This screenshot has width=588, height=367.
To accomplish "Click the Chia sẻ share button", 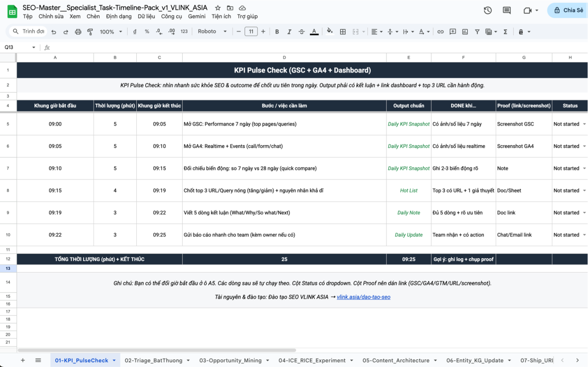I will [x=568, y=10].
